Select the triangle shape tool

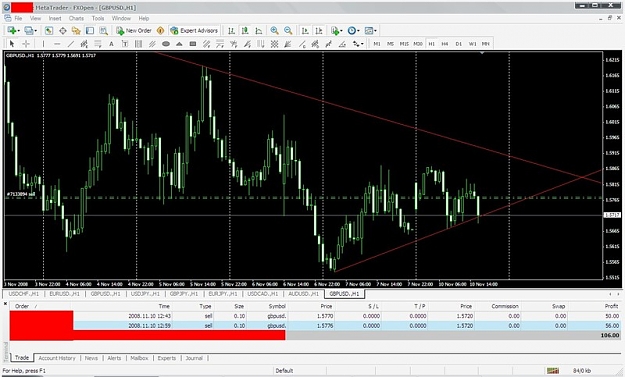click(x=179, y=43)
